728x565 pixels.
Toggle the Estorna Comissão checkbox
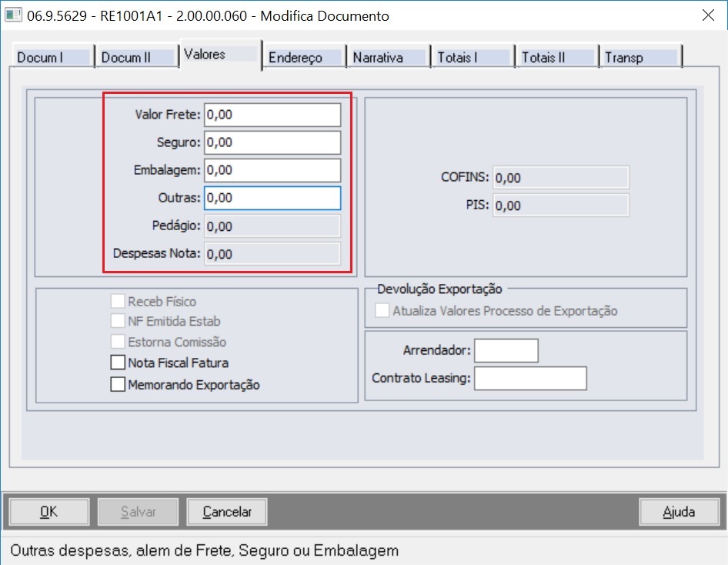coord(118,342)
